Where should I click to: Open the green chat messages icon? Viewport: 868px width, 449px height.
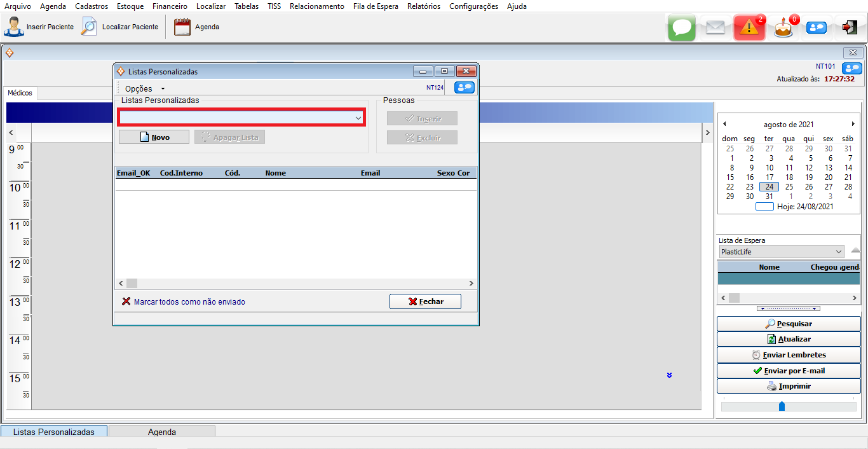(682, 28)
